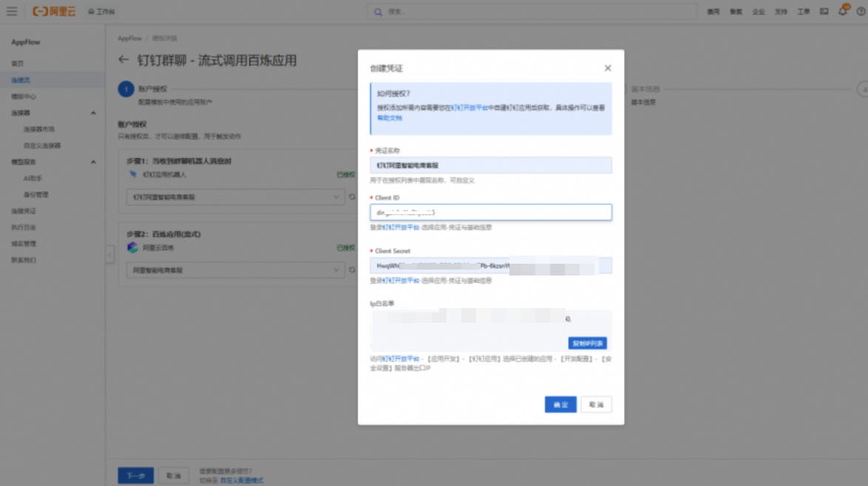Viewport: 868px width, 486px height.
Task: Click the AppFlow breadcrumb link
Action: (129, 38)
